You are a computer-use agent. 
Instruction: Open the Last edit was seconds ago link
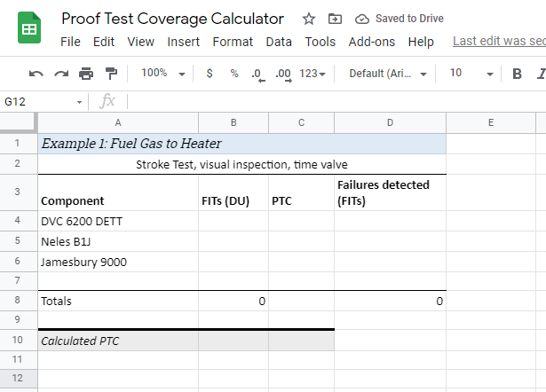pyautogui.click(x=499, y=41)
